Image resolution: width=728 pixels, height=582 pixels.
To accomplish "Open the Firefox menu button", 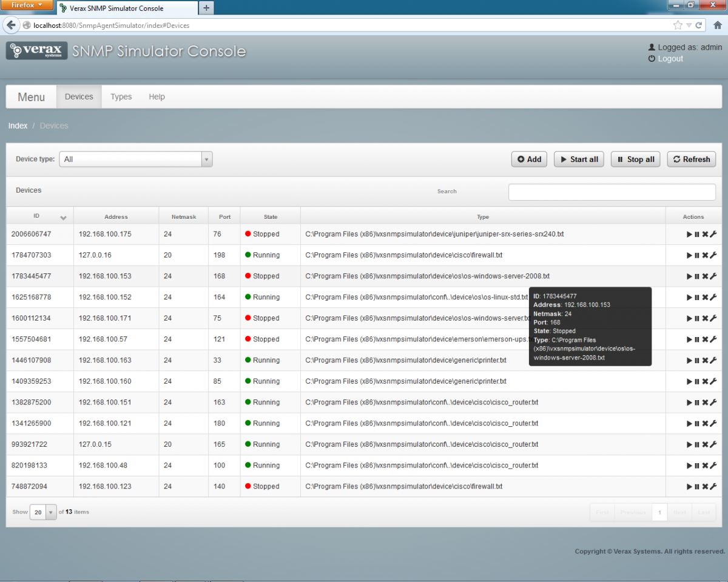I will point(27,5).
